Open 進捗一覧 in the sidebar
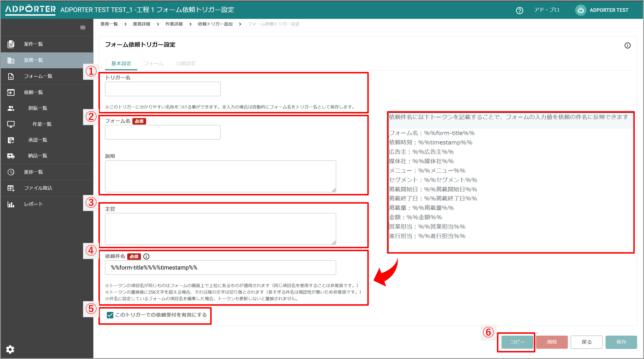 click(x=47, y=172)
